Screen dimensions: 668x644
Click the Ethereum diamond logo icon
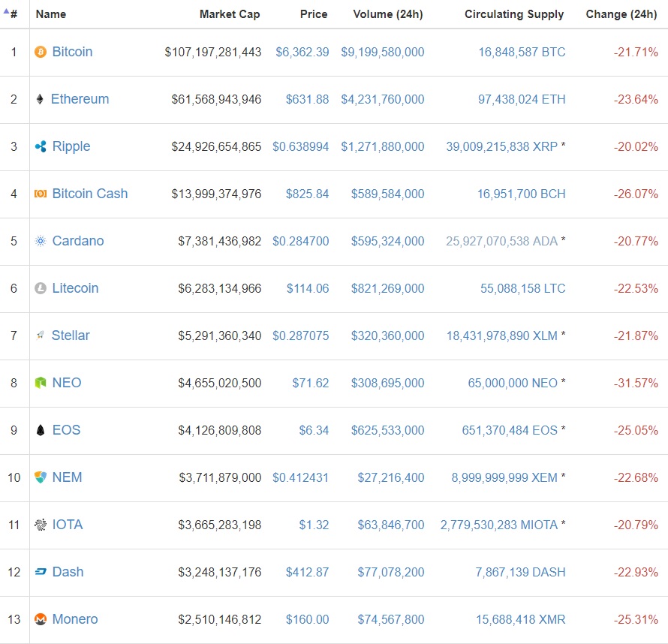(40, 99)
